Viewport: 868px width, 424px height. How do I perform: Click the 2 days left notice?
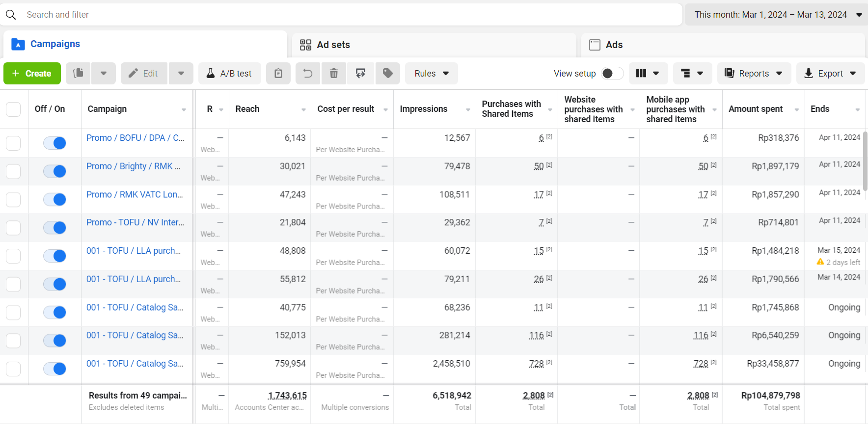(x=843, y=263)
